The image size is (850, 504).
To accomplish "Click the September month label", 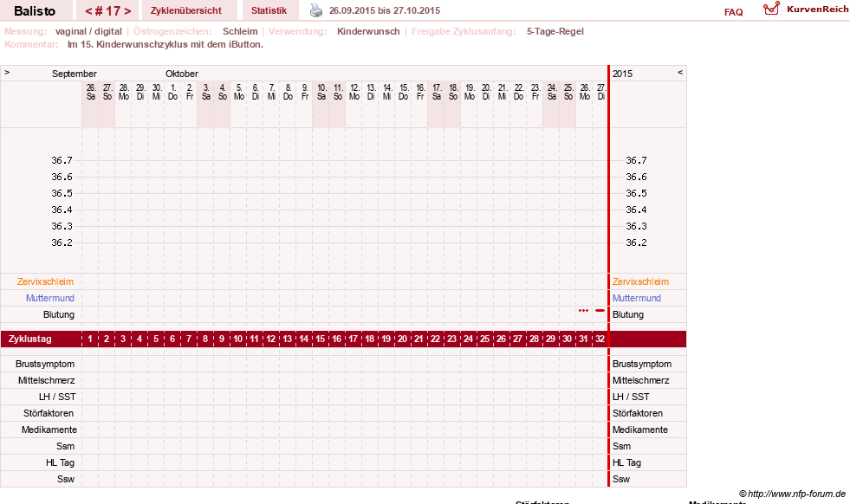I will (x=75, y=74).
